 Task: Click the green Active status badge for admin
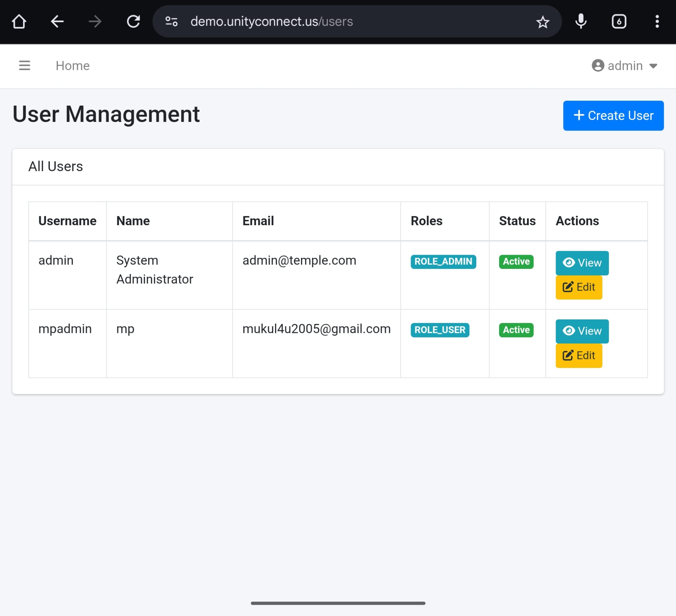tap(516, 262)
